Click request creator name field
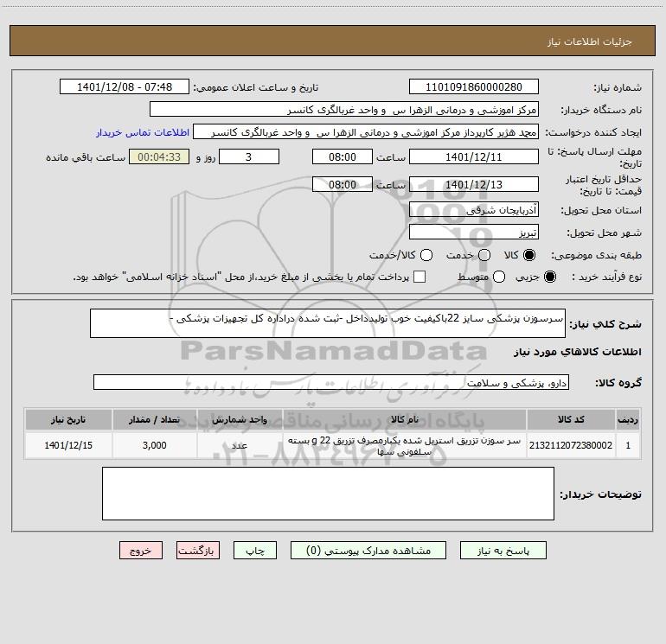Viewport: 666px width, 644px height. pos(366,132)
